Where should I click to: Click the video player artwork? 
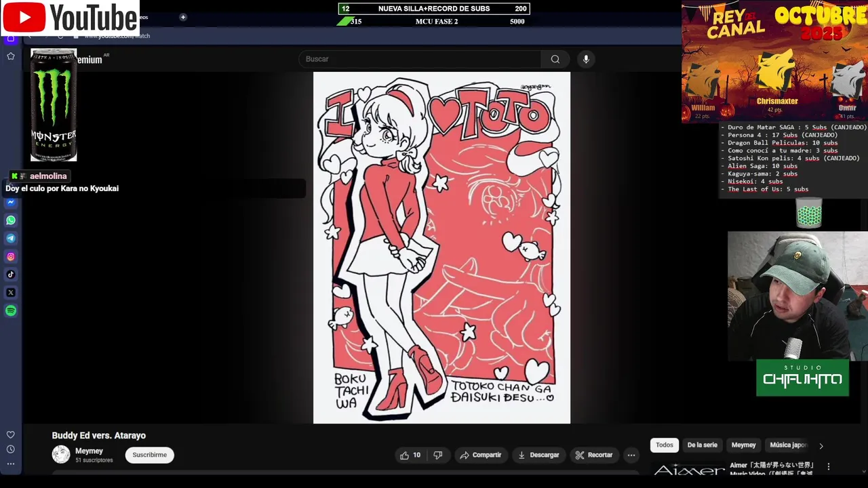tap(441, 247)
